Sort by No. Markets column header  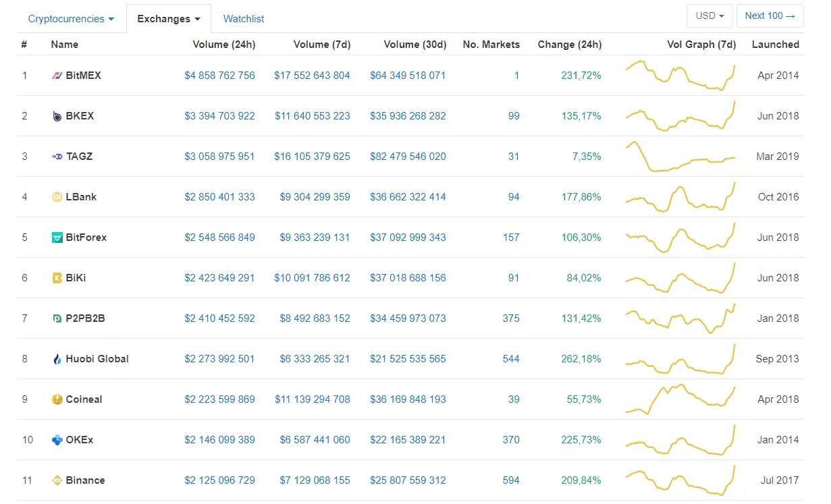coord(491,45)
